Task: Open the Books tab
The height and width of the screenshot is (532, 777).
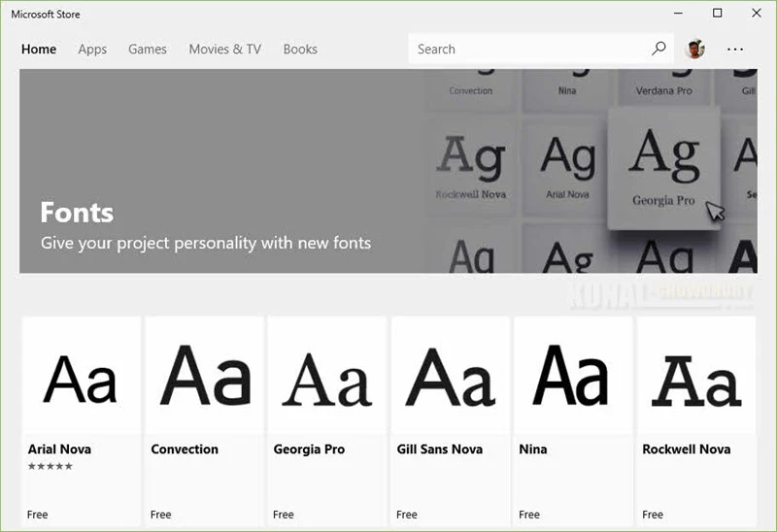Action: point(300,50)
